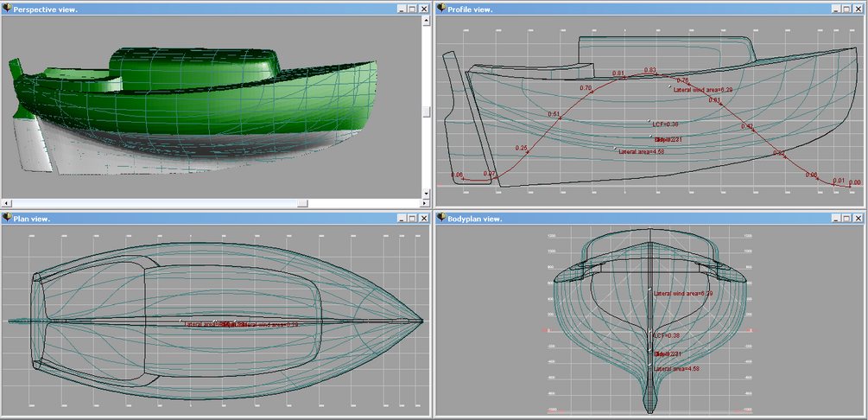Click 'Lateral area=4.58' in Bodyplan view
Image resolution: width=868 pixels, height=420 pixels.
pos(676,368)
